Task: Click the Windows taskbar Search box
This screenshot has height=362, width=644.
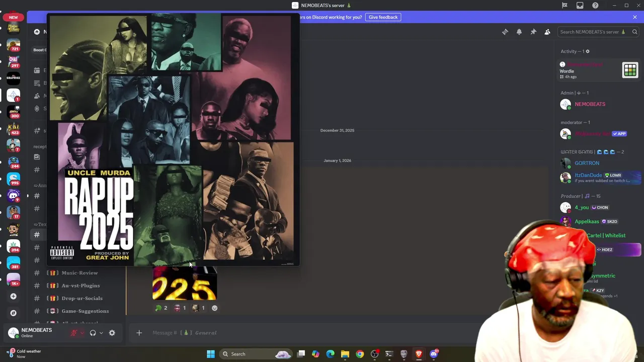Action: click(257, 354)
